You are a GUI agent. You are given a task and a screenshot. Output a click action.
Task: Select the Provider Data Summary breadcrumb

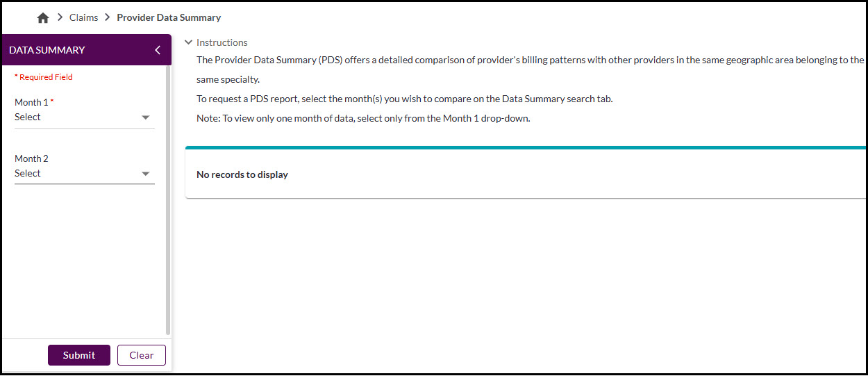[169, 17]
